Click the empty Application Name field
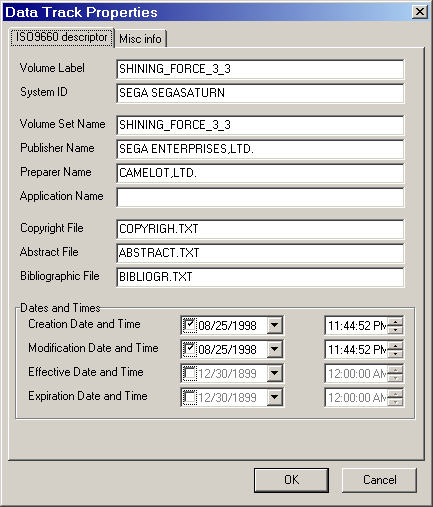 (260, 197)
